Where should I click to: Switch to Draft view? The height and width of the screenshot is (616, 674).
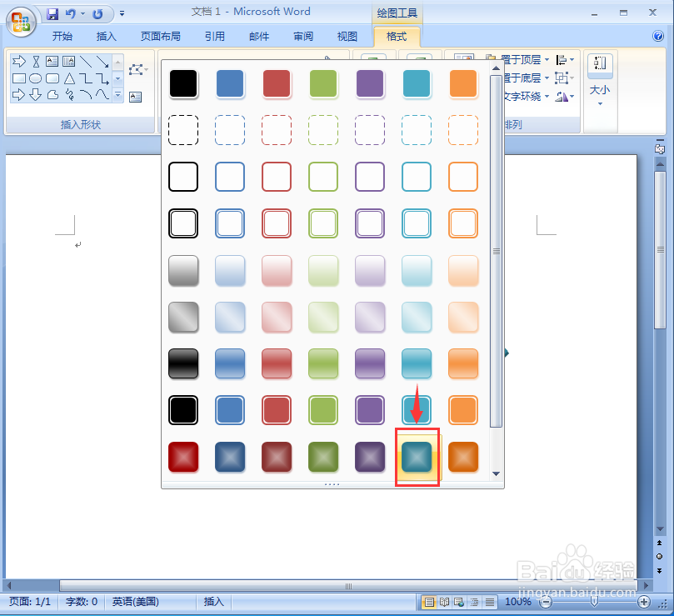click(490, 602)
